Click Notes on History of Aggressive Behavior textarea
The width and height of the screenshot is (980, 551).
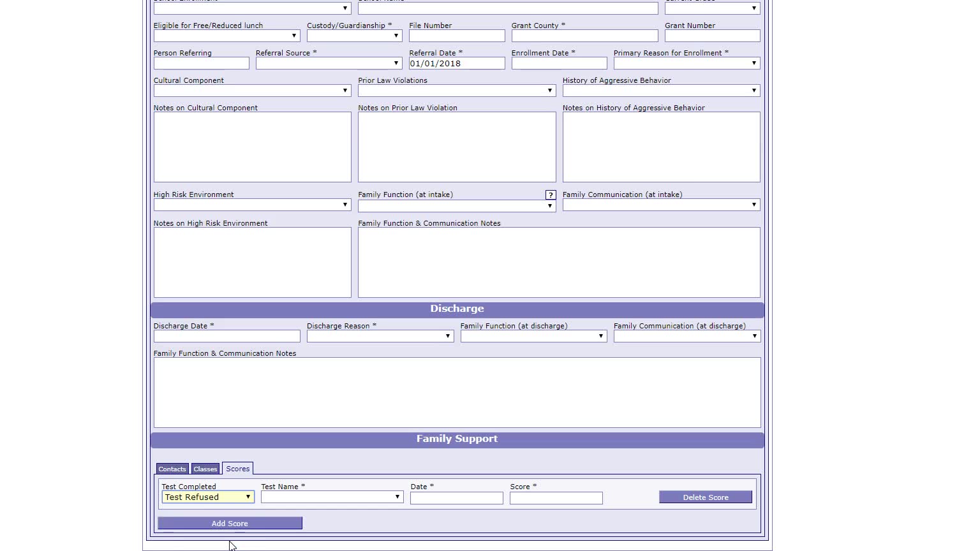coord(661,147)
